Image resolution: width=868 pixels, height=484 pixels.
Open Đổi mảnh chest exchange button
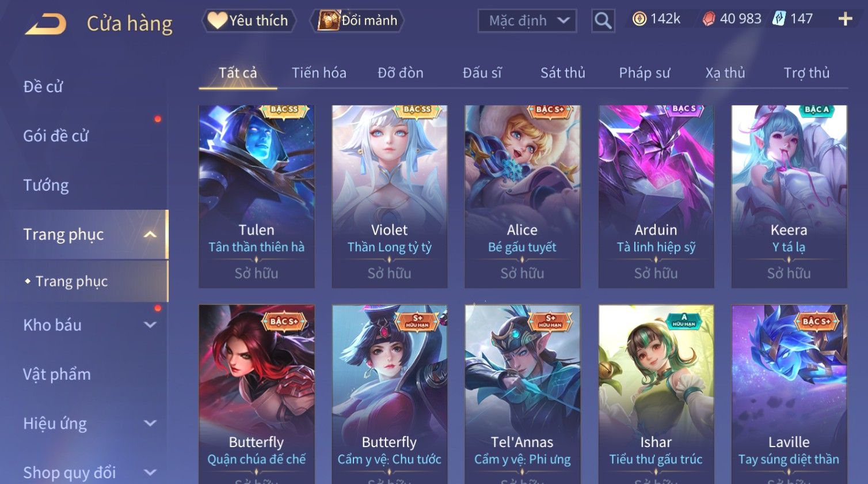[x=357, y=21]
